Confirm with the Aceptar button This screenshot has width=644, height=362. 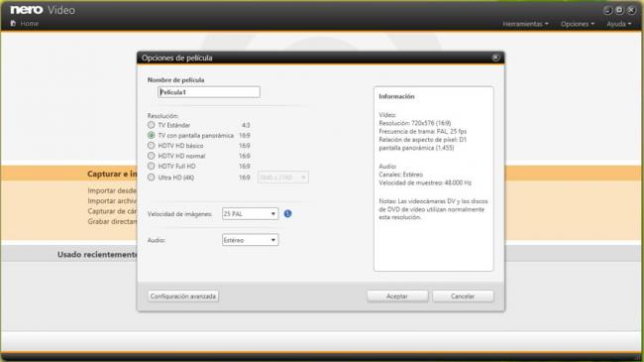[397, 297]
